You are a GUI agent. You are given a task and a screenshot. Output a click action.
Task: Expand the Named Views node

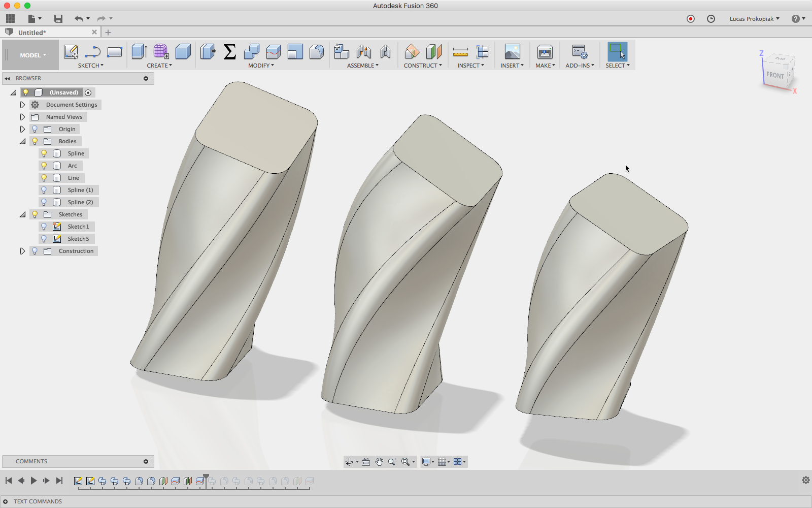click(x=22, y=117)
